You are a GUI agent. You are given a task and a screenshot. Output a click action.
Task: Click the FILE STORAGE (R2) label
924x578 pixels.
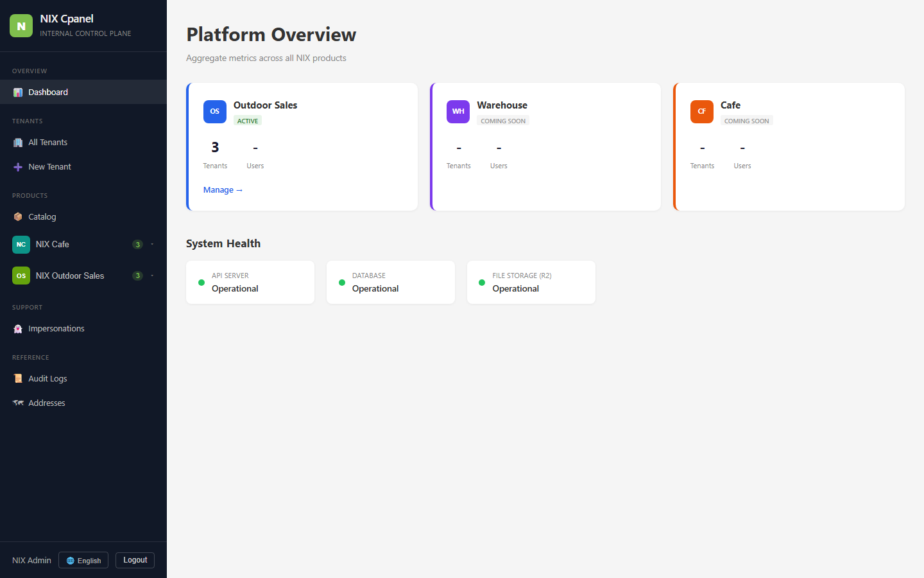522,276
